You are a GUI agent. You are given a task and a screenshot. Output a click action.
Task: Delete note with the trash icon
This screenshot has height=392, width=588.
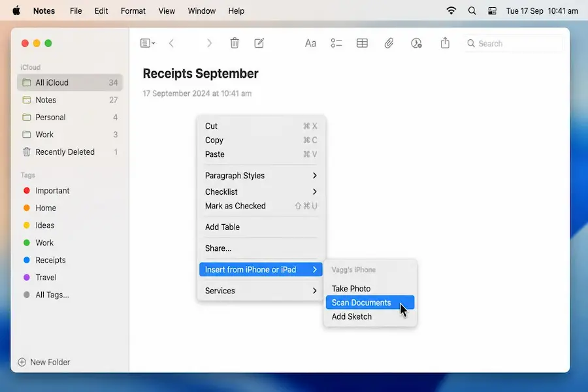pyautogui.click(x=235, y=43)
